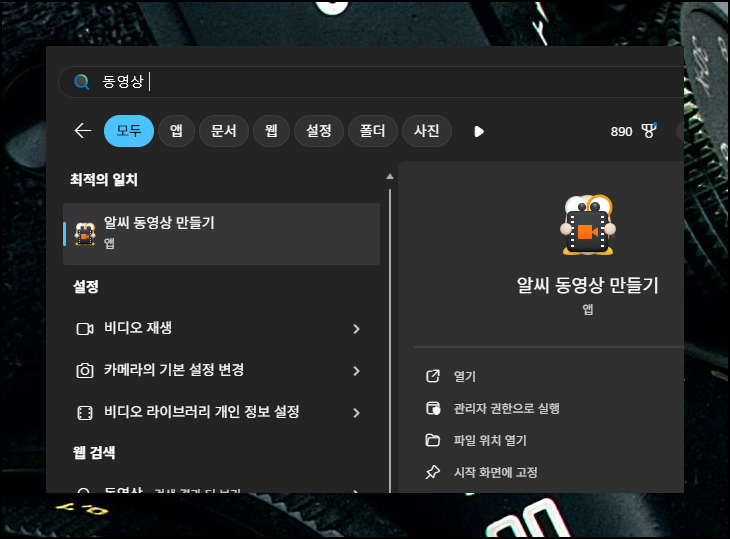The image size is (730, 539).
Task: Select the 모두 filter tab
Action: coord(129,131)
